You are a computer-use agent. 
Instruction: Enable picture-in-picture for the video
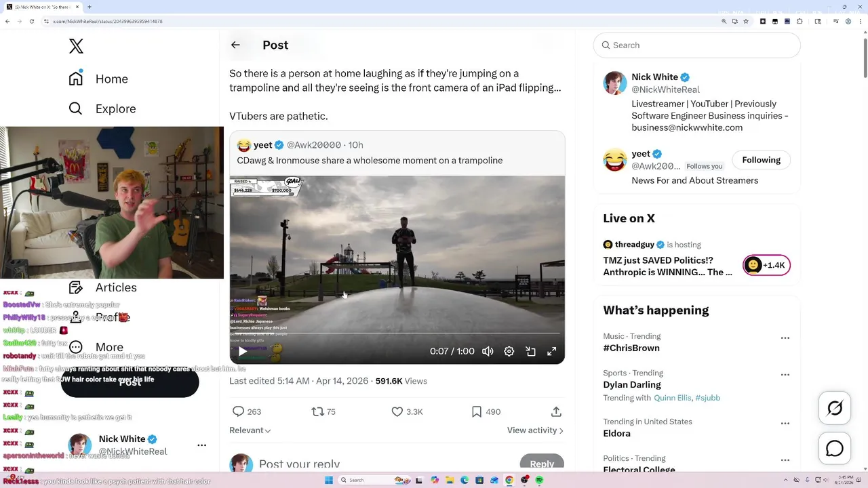click(x=530, y=351)
